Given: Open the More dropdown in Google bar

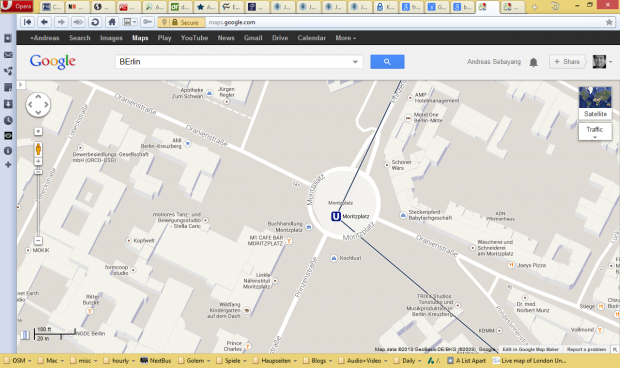Looking at the screenshot, I should click(x=346, y=38).
